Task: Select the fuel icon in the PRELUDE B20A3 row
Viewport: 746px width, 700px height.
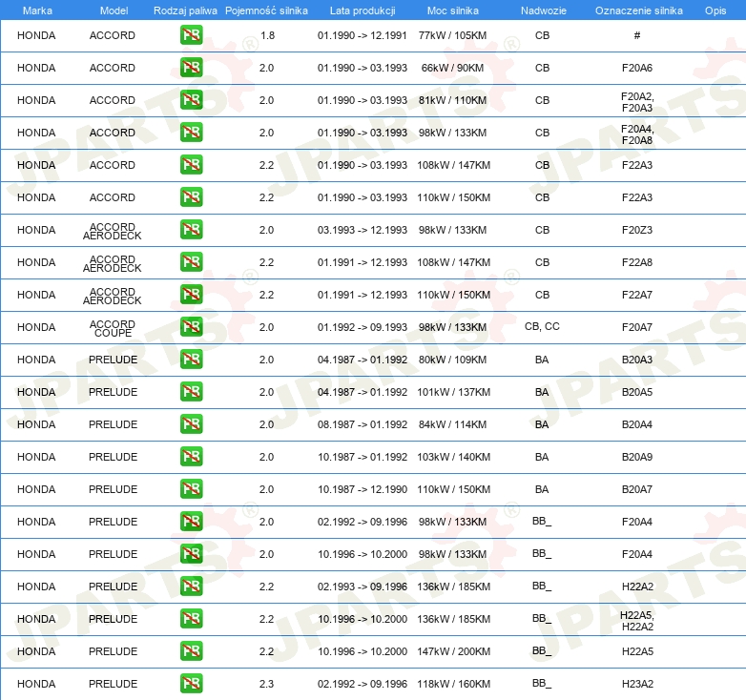Action: 191,359
